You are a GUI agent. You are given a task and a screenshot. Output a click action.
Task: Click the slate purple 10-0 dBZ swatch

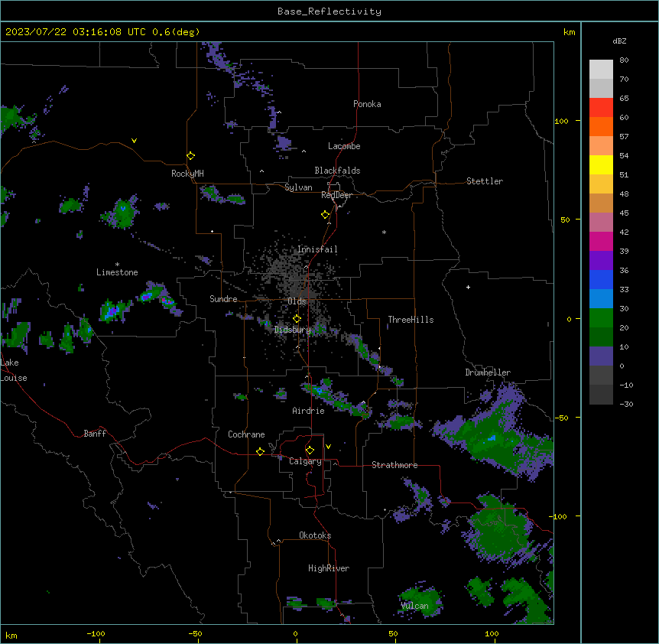point(601,356)
